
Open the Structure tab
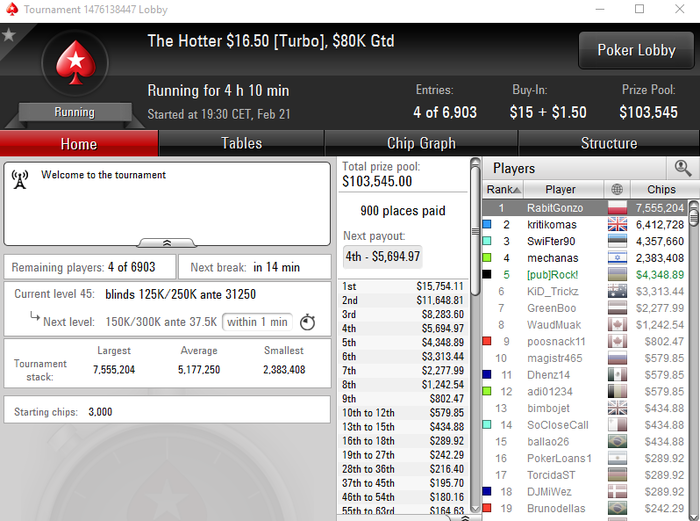(x=609, y=143)
